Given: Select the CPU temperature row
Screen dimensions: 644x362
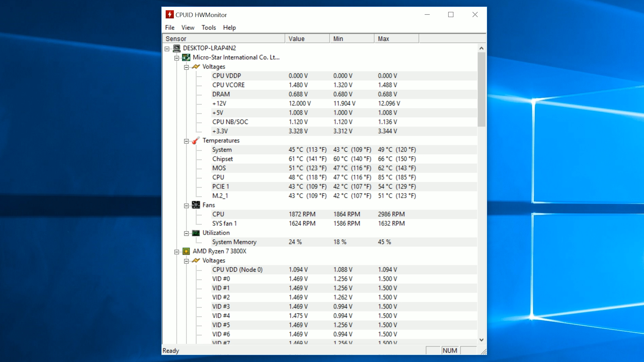Looking at the screenshot, I should [x=344, y=177].
